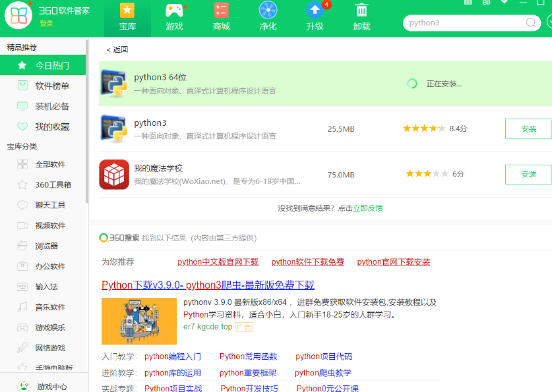Click the 360软件管家 logo icon
The height and width of the screenshot is (392, 552).
[18, 15]
